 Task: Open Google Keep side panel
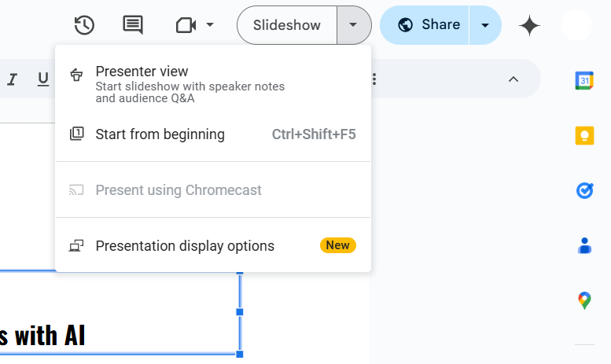pos(584,135)
